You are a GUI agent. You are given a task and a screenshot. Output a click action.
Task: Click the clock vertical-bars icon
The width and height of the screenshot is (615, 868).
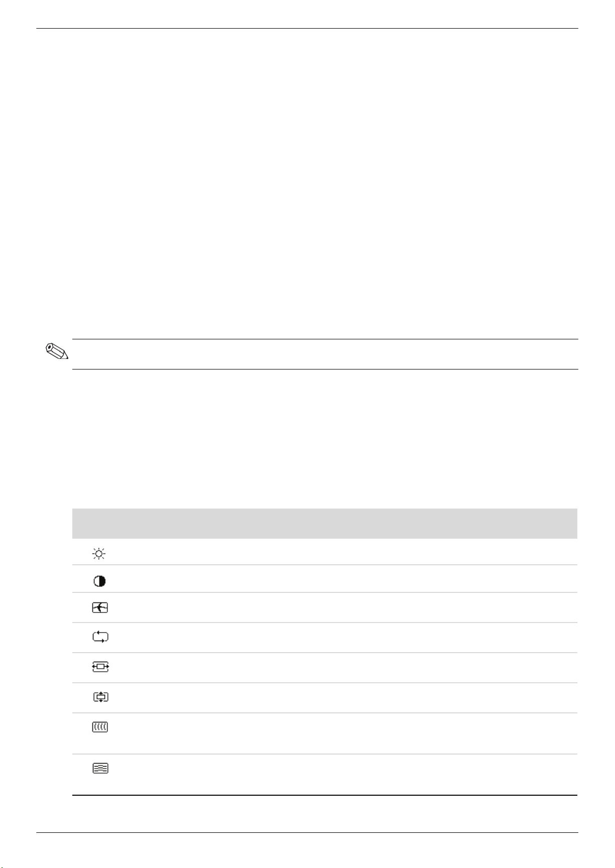click(x=100, y=727)
